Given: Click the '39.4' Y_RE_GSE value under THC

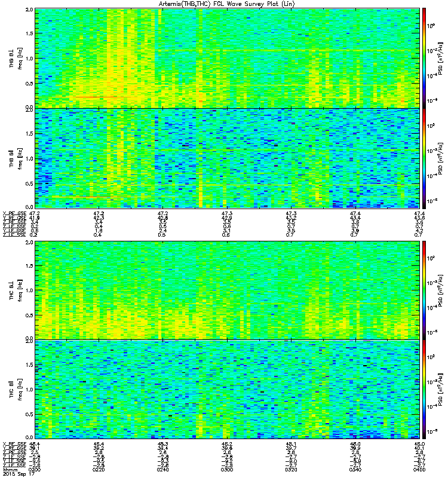Looking at the screenshot, I should (162, 448).
